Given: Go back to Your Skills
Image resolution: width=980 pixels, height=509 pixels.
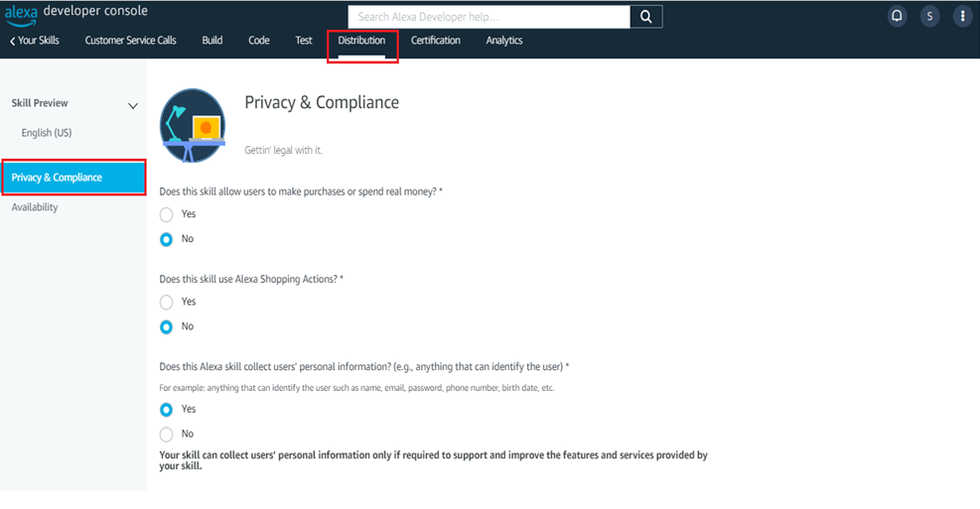Looking at the screenshot, I should pos(35,41).
